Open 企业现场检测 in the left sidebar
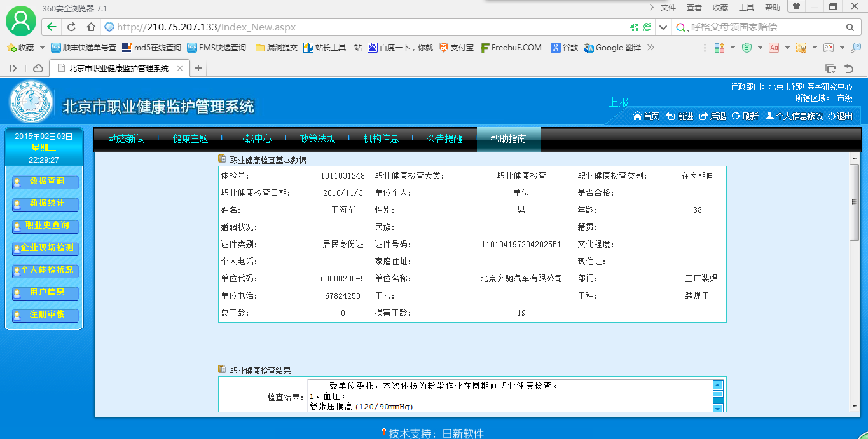This screenshot has width=868, height=439. [45, 248]
